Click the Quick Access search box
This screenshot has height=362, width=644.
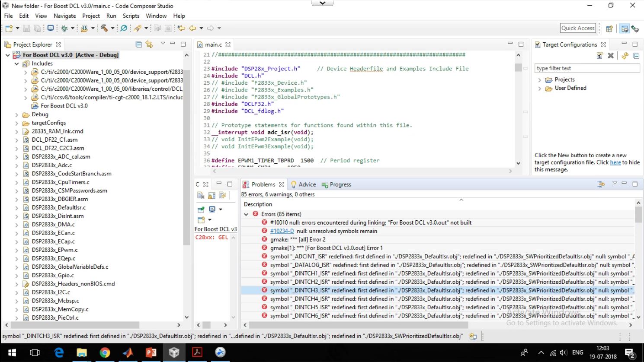578,28
